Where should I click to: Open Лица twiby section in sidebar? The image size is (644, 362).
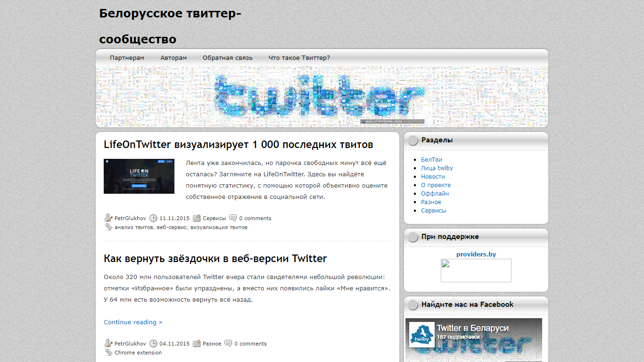point(437,168)
